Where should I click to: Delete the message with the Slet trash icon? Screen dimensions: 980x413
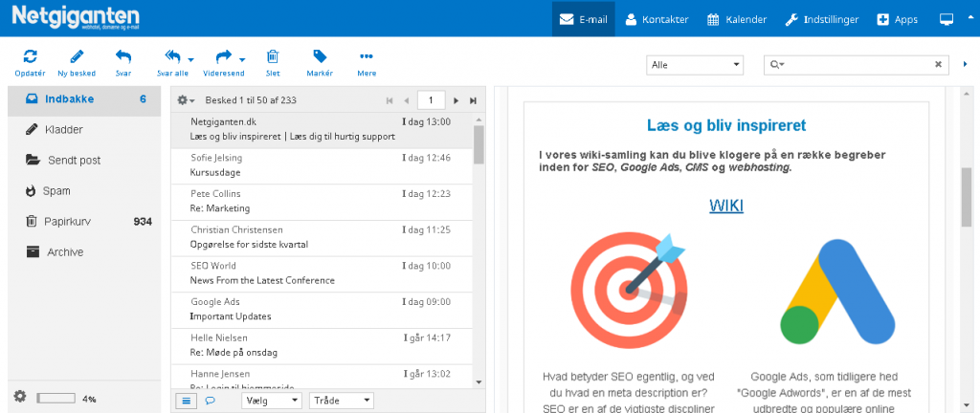pyautogui.click(x=273, y=57)
